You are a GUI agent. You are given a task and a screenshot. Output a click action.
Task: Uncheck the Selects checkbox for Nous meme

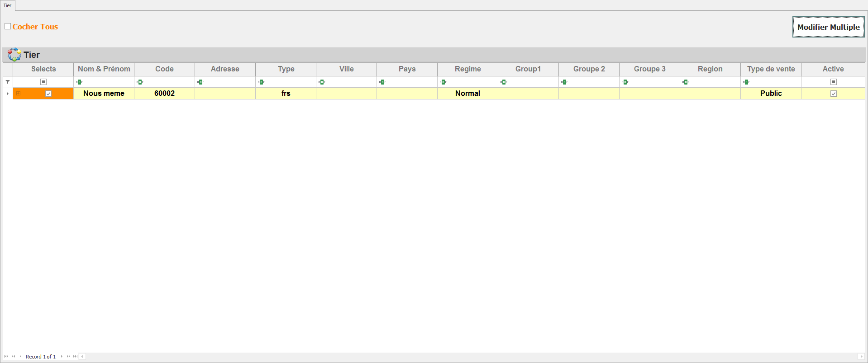pyautogui.click(x=48, y=94)
